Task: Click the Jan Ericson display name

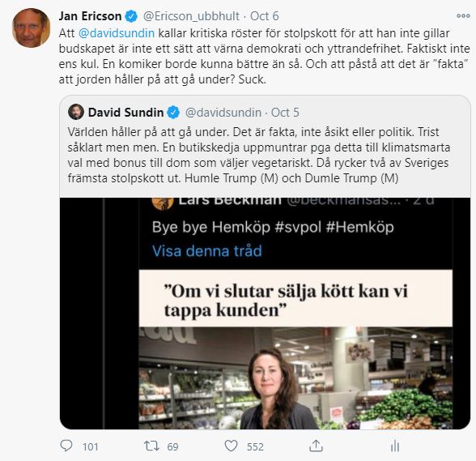Action: coord(90,16)
